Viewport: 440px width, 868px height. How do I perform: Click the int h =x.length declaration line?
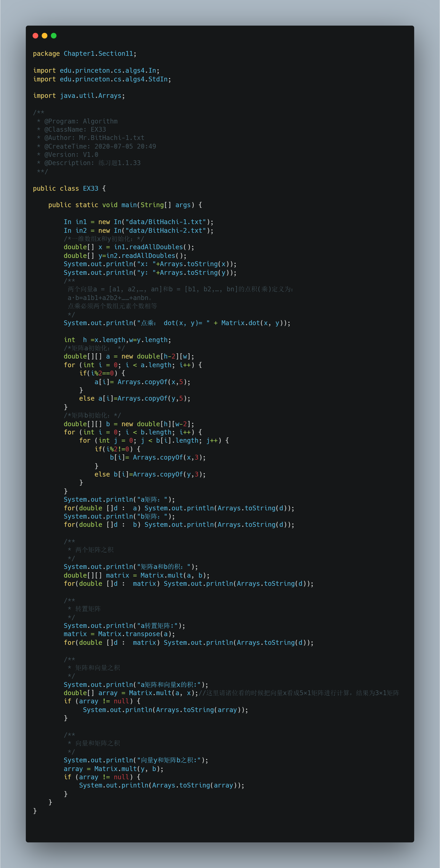coord(117,340)
